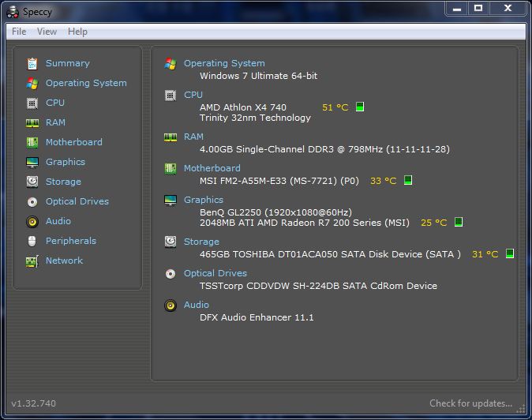Click the CPU temperature 51 °C value
532x420 pixels.
coord(335,108)
